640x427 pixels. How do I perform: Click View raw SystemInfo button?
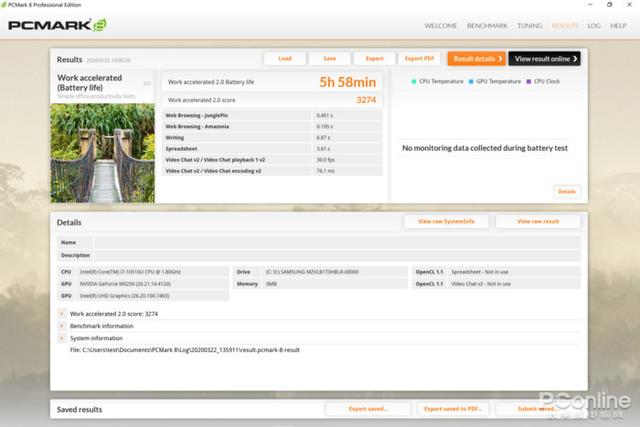click(446, 222)
